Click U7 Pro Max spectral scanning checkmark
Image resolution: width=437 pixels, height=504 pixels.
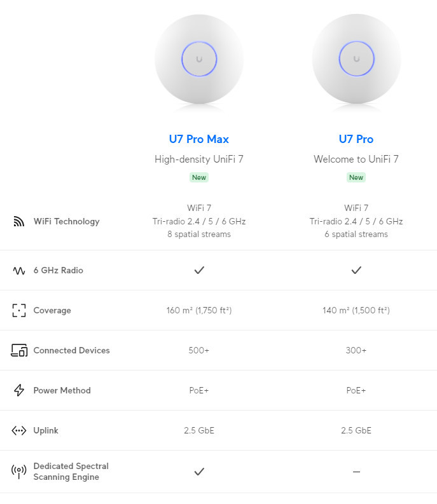click(x=199, y=471)
